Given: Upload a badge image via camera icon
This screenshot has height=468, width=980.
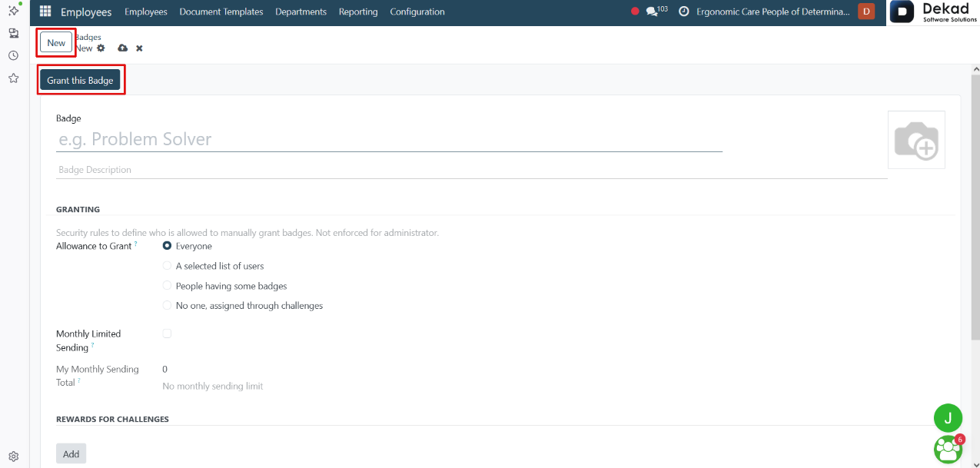Looking at the screenshot, I should [916, 140].
